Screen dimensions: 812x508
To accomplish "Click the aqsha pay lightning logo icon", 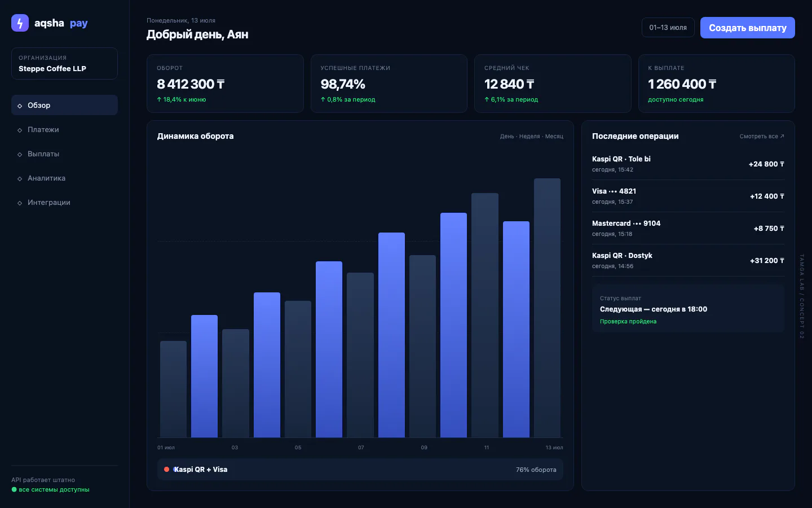I will tap(20, 23).
